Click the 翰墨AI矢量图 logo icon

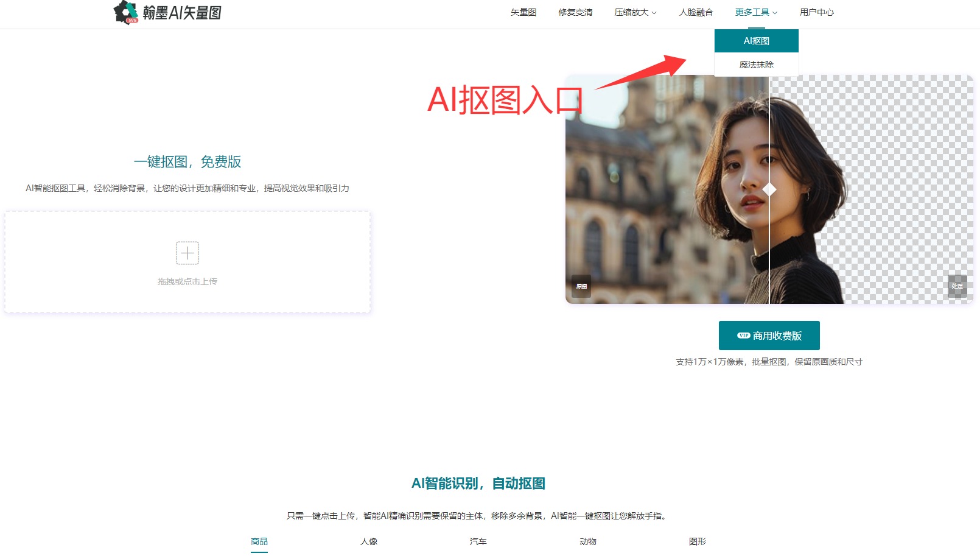(x=126, y=12)
